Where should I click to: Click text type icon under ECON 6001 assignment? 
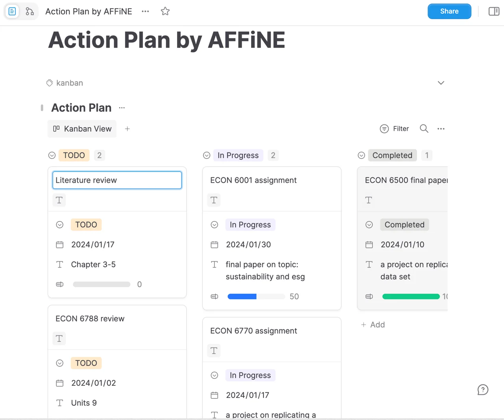pyautogui.click(x=214, y=200)
